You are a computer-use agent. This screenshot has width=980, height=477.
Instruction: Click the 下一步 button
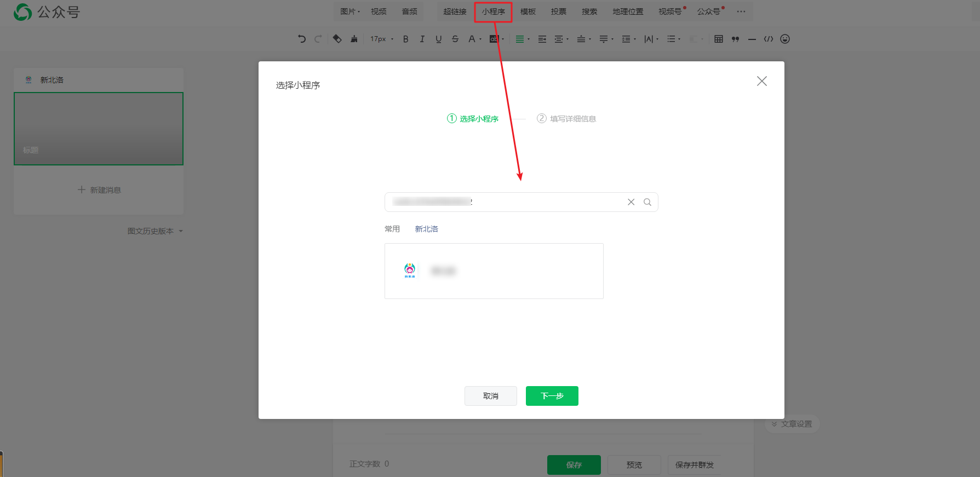[552, 396]
